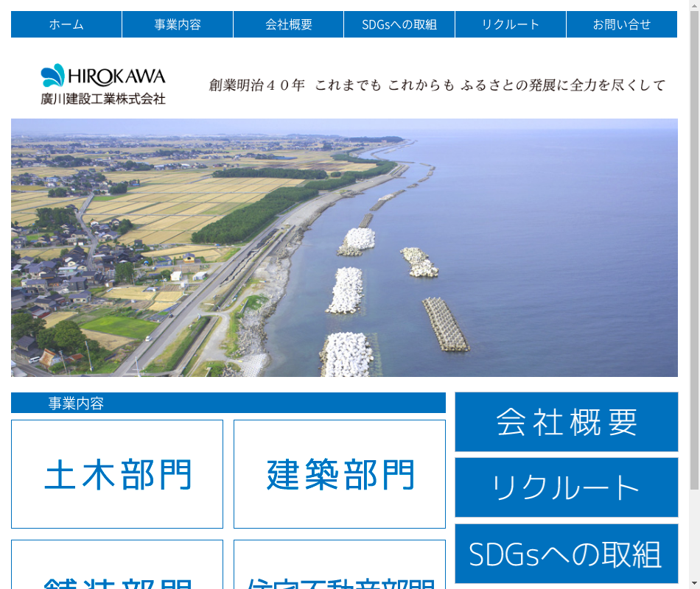Open the 舗装部門 tile at bottom left

pos(117,568)
